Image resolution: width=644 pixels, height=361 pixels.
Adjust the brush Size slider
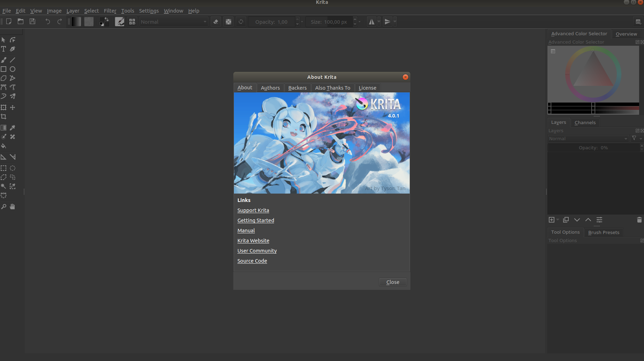coord(329,22)
